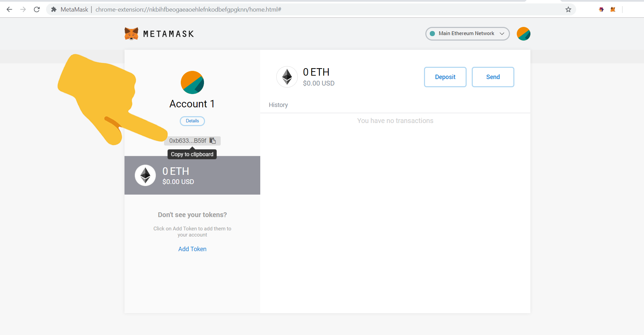Click the extension puzzle icon in address bar

(54, 10)
